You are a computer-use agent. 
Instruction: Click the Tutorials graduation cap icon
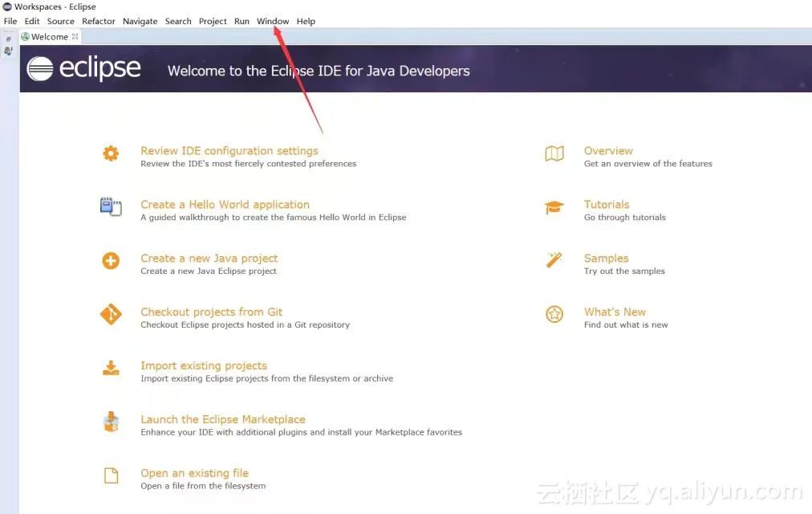tap(554, 207)
